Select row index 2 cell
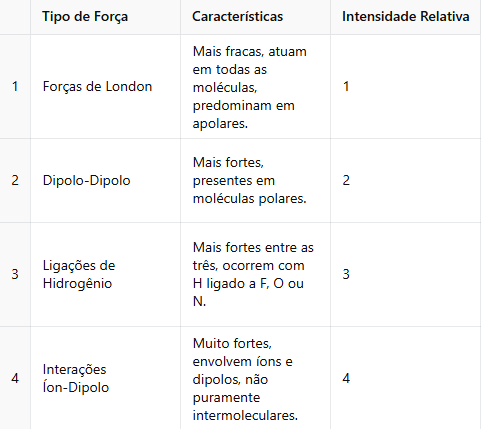This screenshot has height=429, width=481. [15, 180]
